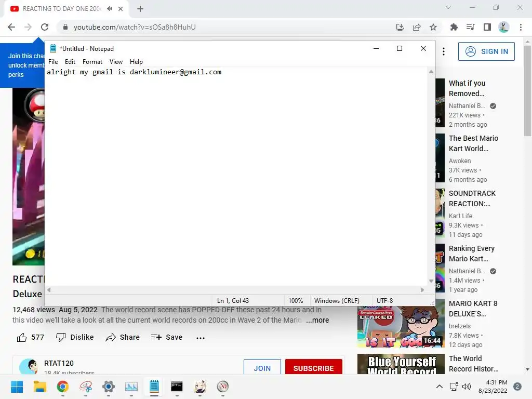Screen dimensions: 532x399
Task: Click the SUBSCRIBE button
Action: (313, 367)
